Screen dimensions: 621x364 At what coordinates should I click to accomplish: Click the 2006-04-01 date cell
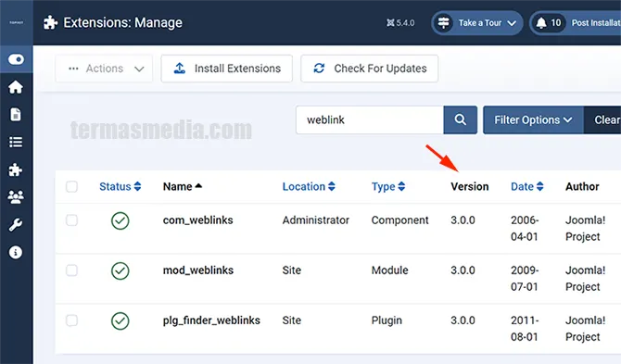[x=525, y=228]
